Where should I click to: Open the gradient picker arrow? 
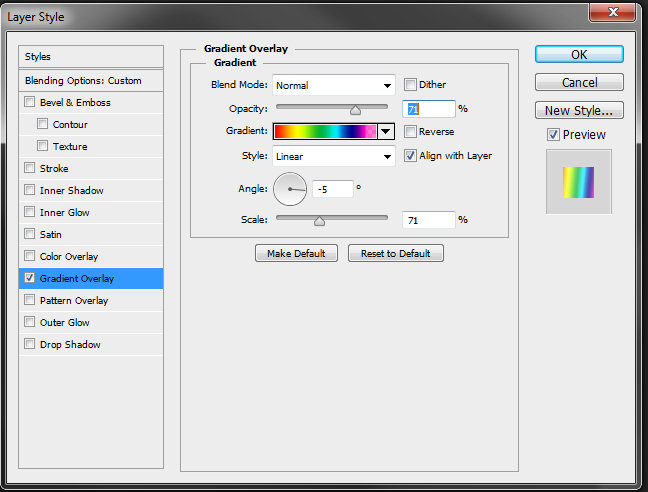coord(385,132)
